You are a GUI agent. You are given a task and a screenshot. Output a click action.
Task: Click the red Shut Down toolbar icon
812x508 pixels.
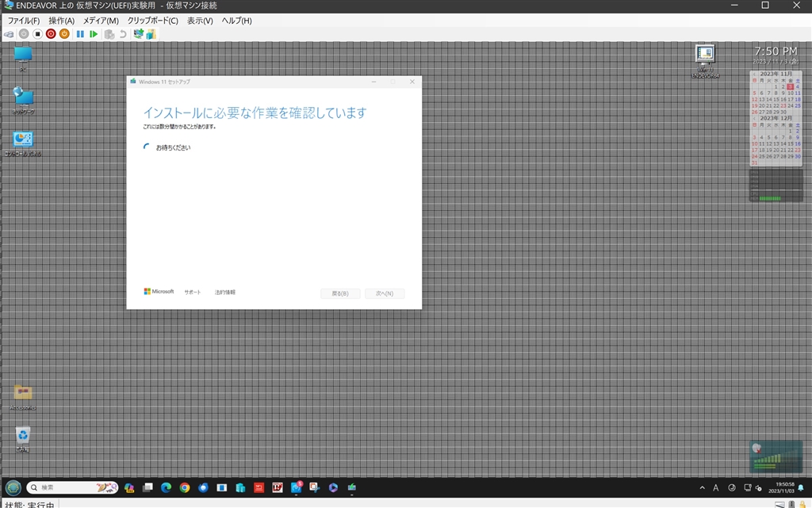coord(51,34)
